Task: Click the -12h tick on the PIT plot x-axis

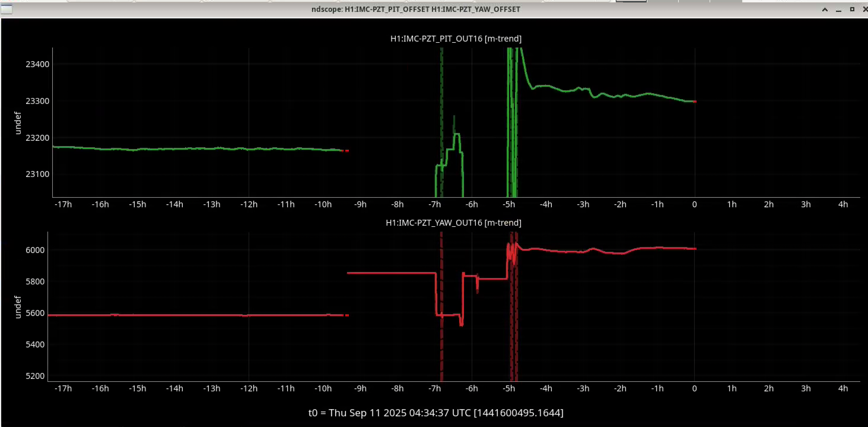Action: (249, 204)
